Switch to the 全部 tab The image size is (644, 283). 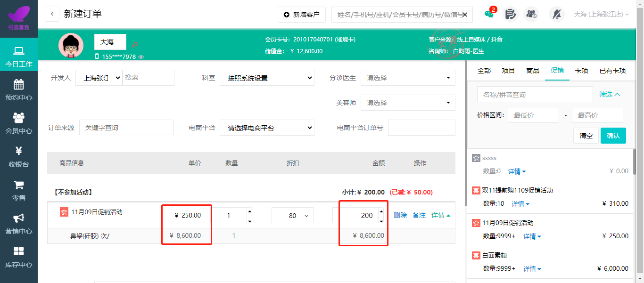click(x=484, y=71)
